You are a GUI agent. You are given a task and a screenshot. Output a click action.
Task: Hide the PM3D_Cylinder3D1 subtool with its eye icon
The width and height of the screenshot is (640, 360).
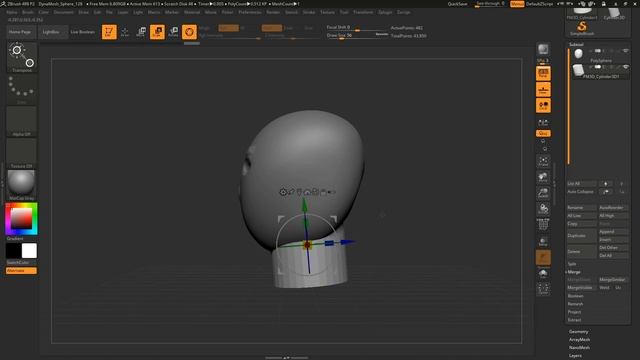[625, 67]
